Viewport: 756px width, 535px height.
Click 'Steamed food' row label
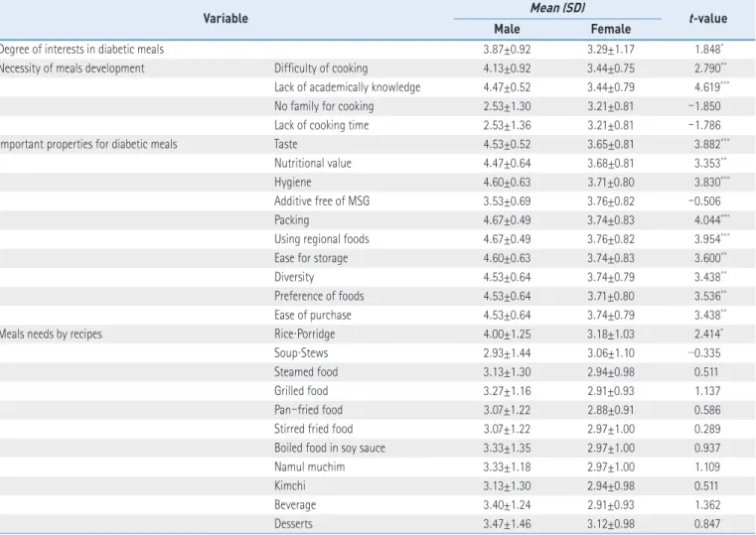(306, 372)
